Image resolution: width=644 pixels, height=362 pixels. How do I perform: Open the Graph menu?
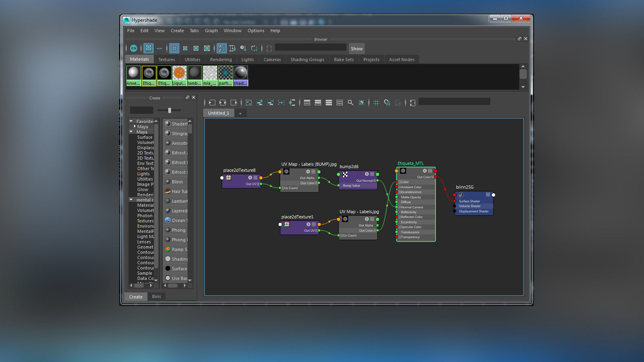point(211,31)
